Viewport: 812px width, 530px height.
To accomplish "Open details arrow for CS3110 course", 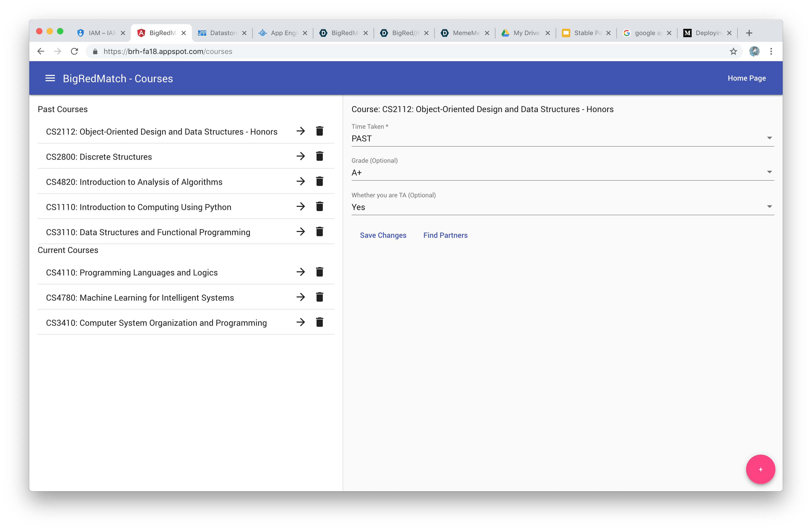I will pyautogui.click(x=300, y=232).
